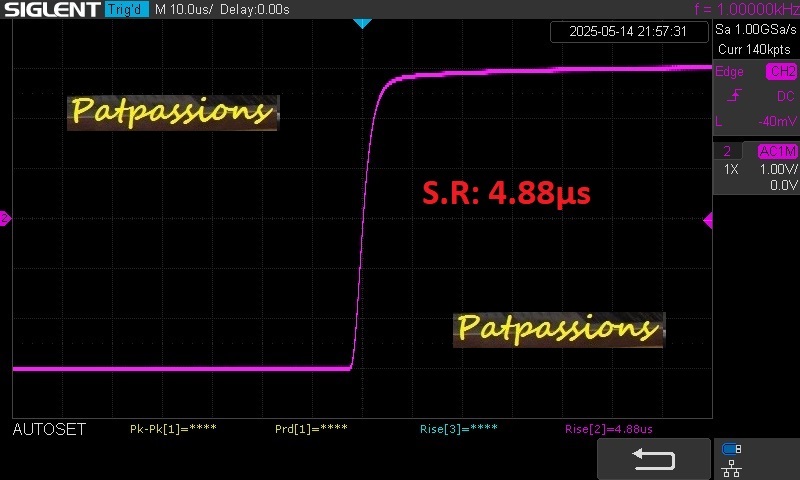
Task: Click the Edge trigger type label
Action: 729,71
